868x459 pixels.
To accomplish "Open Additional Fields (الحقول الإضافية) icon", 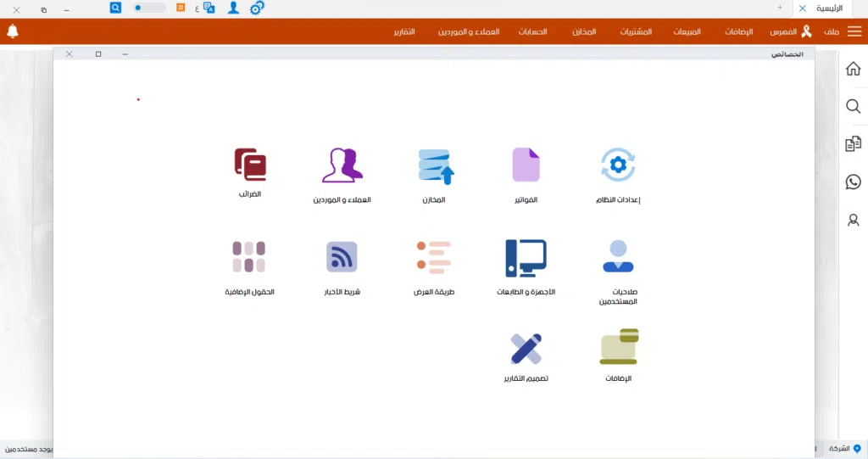I will point(249,257).
